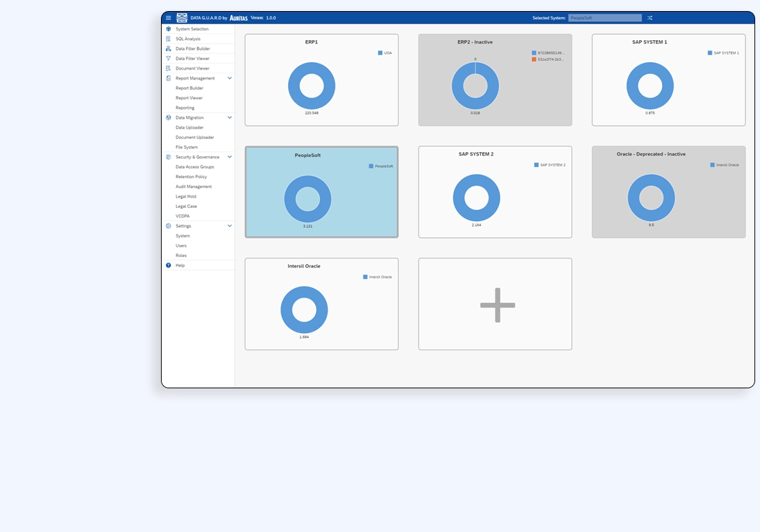Click blue 8722B65D149 legend swatch
The image size is (760, 532).
[534, 53]
